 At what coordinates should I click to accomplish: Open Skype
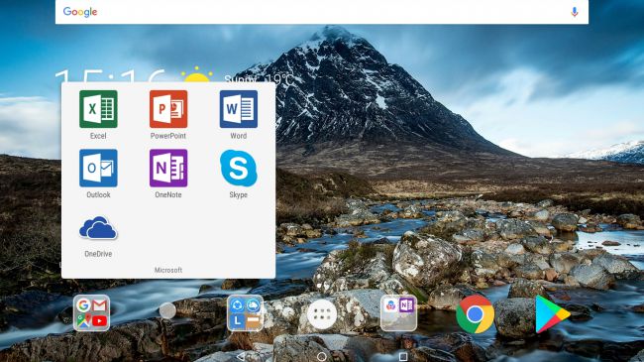[x=239, y=168]
